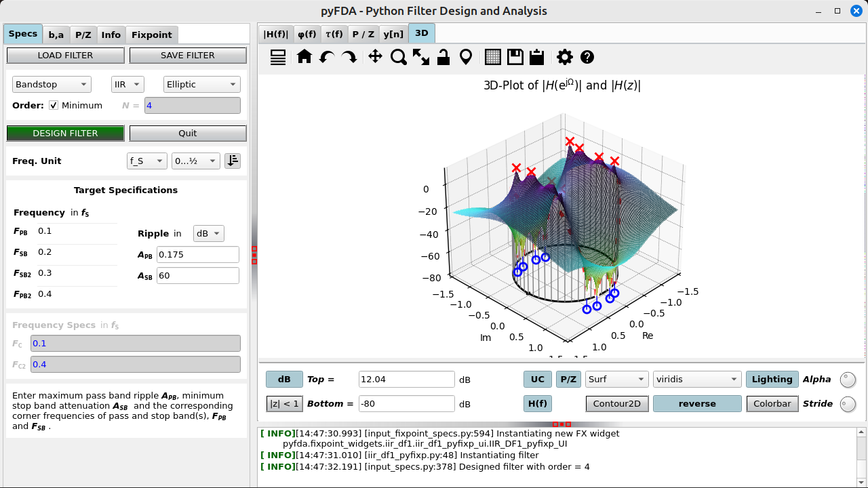Click the A_SB attenuation input field
Screen dimensions: 868x488
[x=198, y=276]
